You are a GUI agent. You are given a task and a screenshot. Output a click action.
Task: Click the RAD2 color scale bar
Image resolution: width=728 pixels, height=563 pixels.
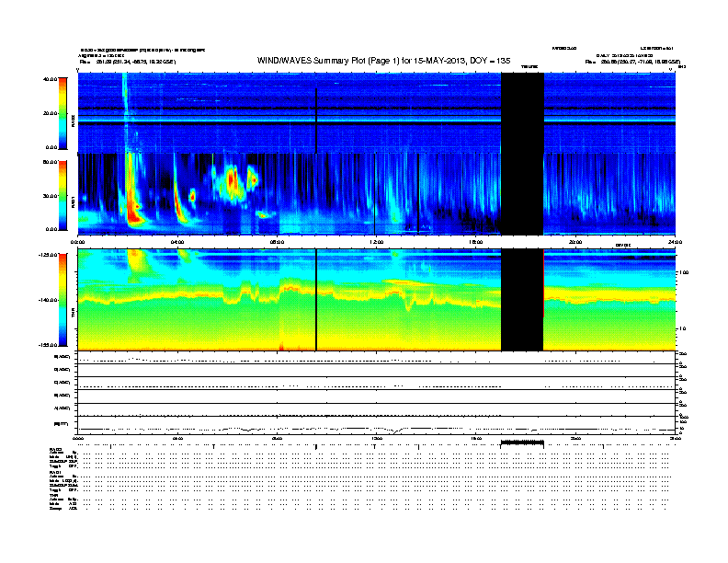pyautogui.click(x=63, y=113)
